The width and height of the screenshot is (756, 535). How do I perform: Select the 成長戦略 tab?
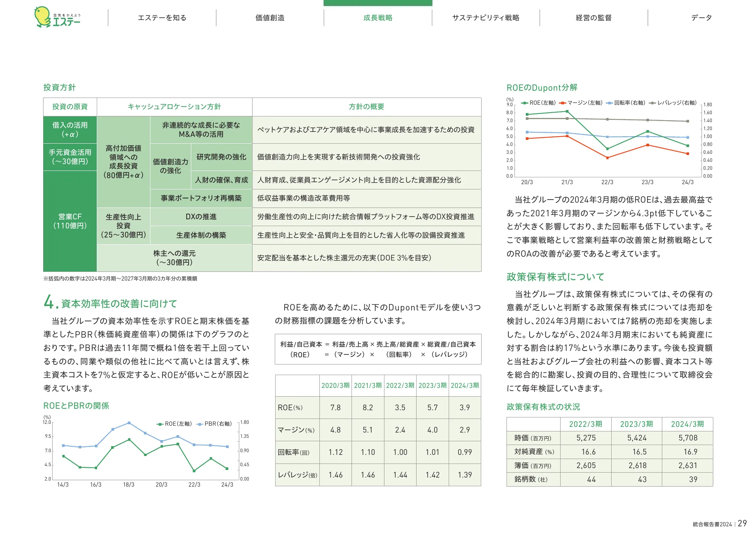click(x=378, y=18)
